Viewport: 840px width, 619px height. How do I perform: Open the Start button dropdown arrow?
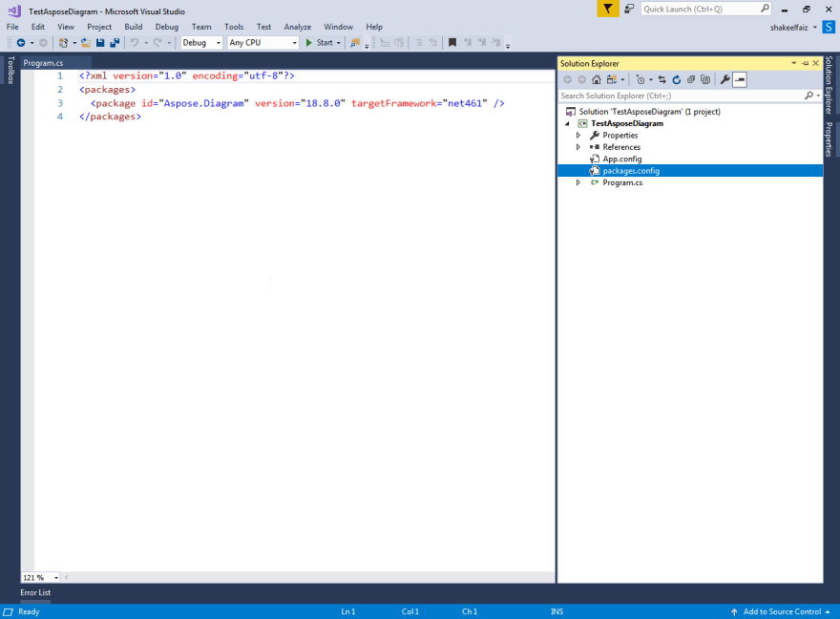click(x=339, y=43)
